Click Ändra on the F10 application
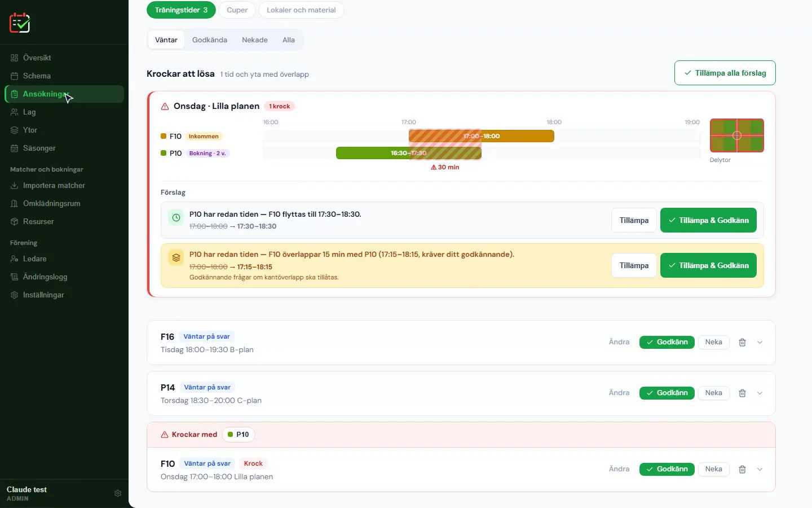This screenshot has height=508, width=812. point(619,469)
